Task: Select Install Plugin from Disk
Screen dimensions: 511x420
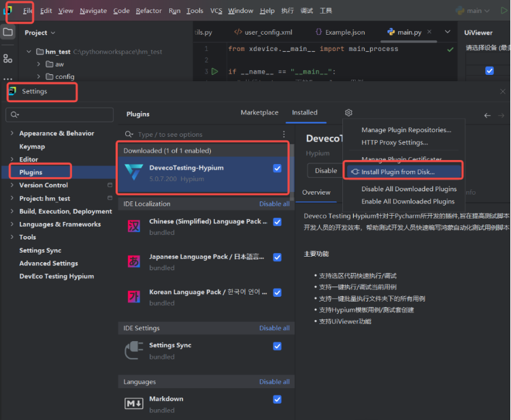Action: tap(403, 172)
